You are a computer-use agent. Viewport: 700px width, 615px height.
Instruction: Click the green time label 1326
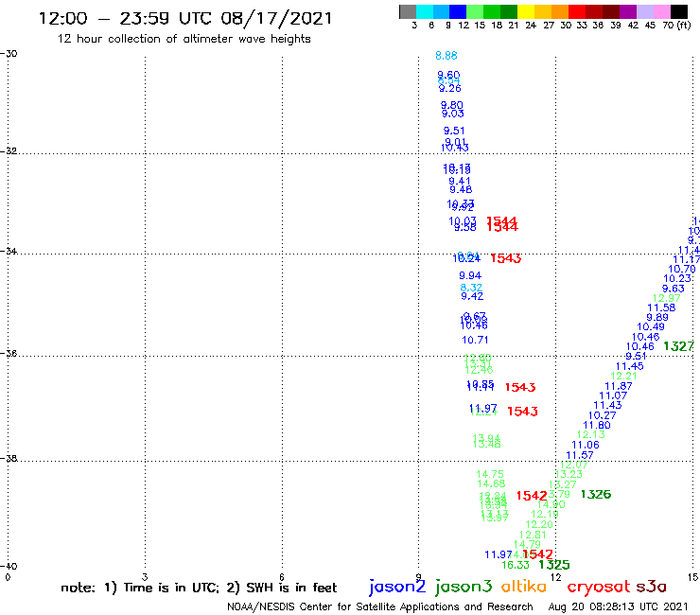596,495
